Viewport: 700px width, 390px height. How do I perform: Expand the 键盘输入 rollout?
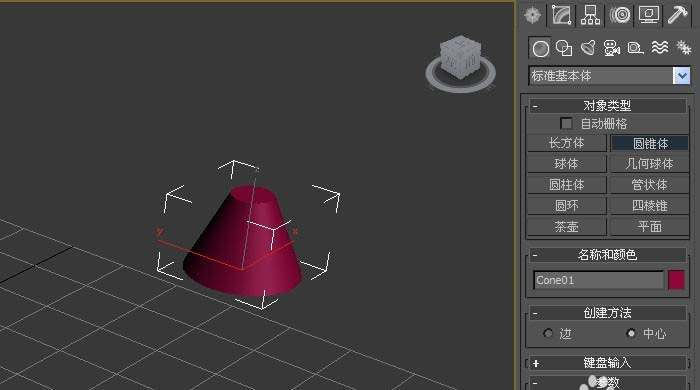pyautogui.click(x=607, y=363)
